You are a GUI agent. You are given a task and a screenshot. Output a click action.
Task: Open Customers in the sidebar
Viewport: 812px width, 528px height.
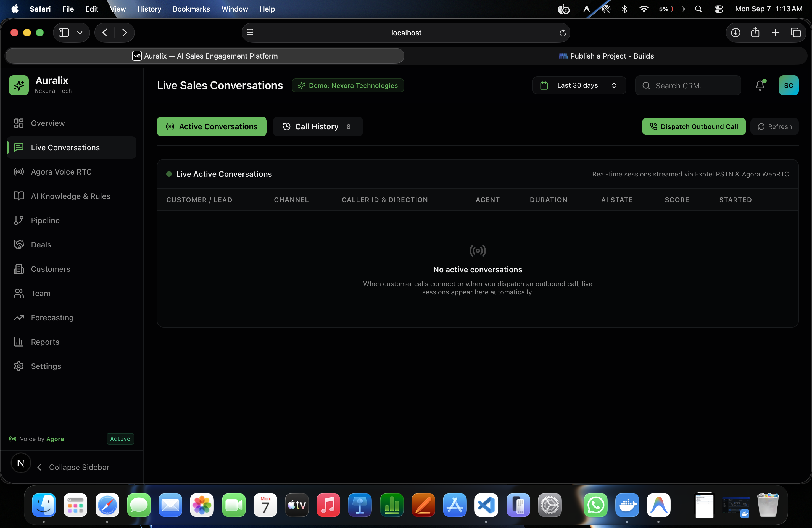71,269
